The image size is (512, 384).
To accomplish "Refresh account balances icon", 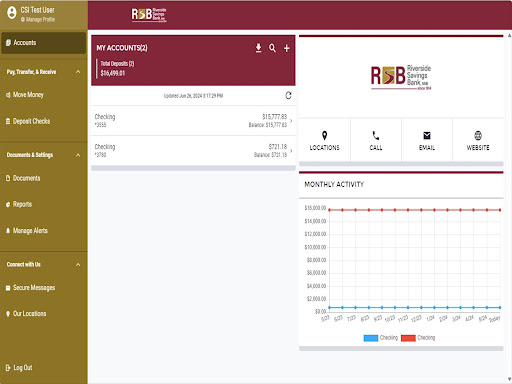I will tap(288, 96).
